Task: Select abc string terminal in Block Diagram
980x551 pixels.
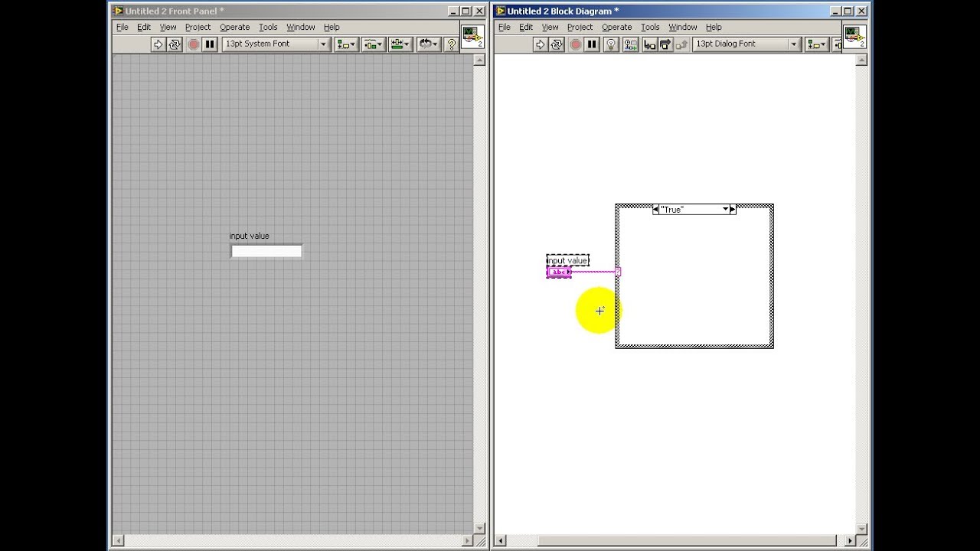Action: pos(559,272)
